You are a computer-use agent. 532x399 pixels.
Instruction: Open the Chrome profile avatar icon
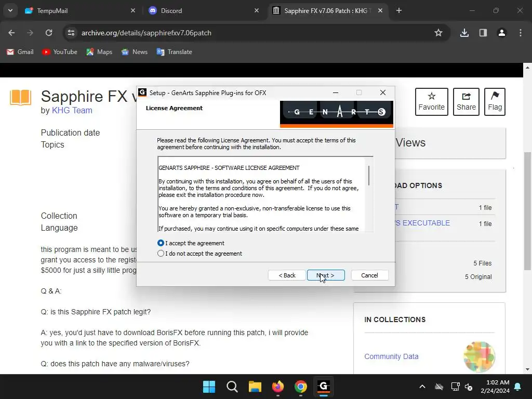(x=502, y=33)
